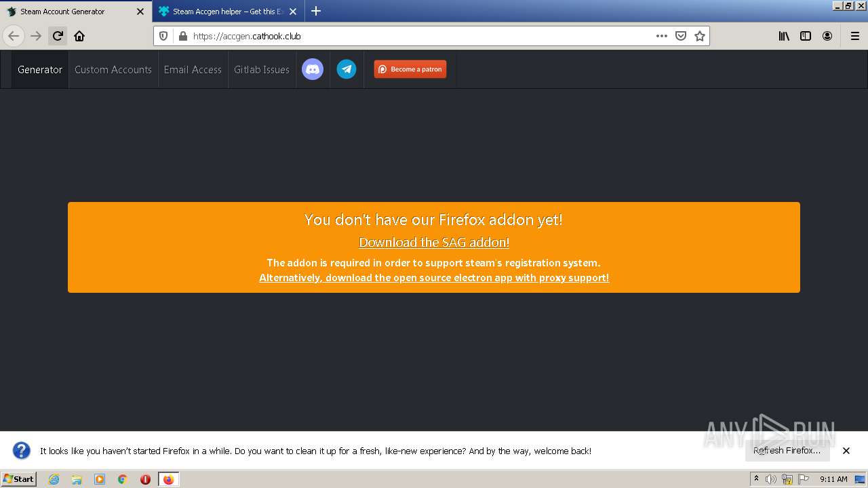Open the Telegram channel link

tap(347, 69)
